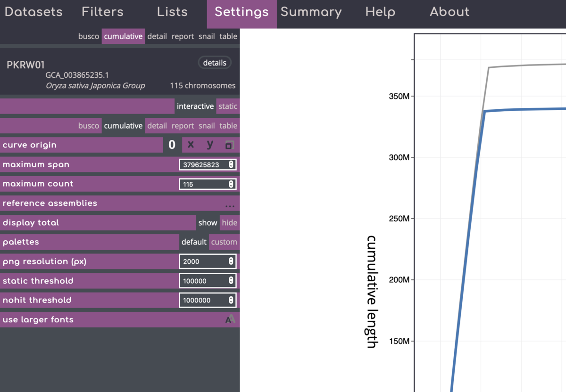
Task: Adjust the maximum span stepper arrows
Action: [231, 164]
